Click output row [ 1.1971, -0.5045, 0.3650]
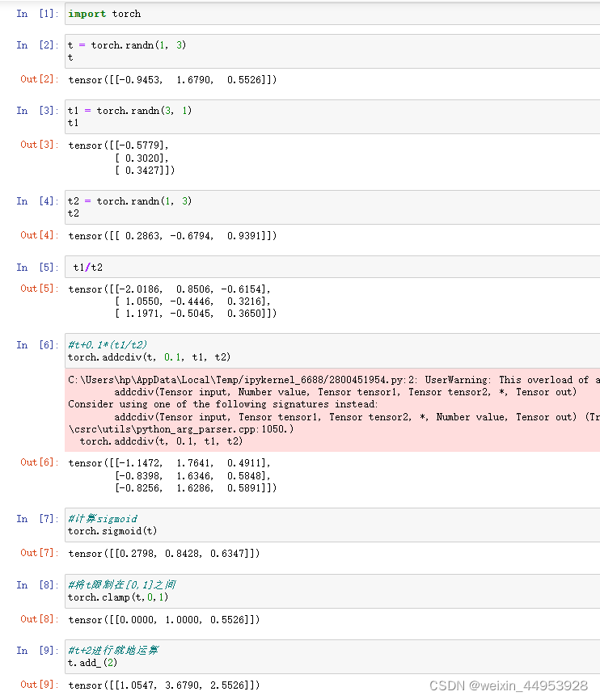The image size is (600, 700). 196,314
